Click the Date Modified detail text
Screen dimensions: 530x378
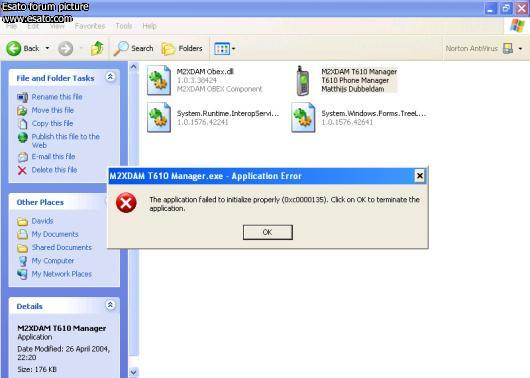[x=64, y=353]
